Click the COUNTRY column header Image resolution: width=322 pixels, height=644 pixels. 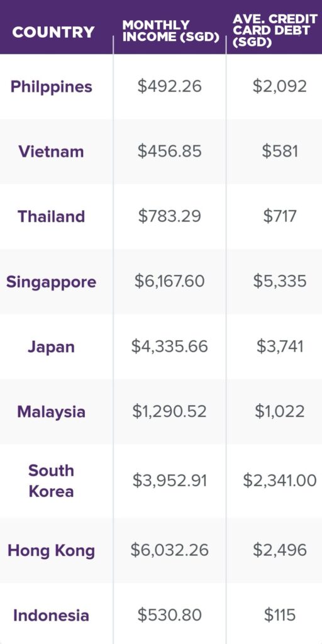click(53, 33)
